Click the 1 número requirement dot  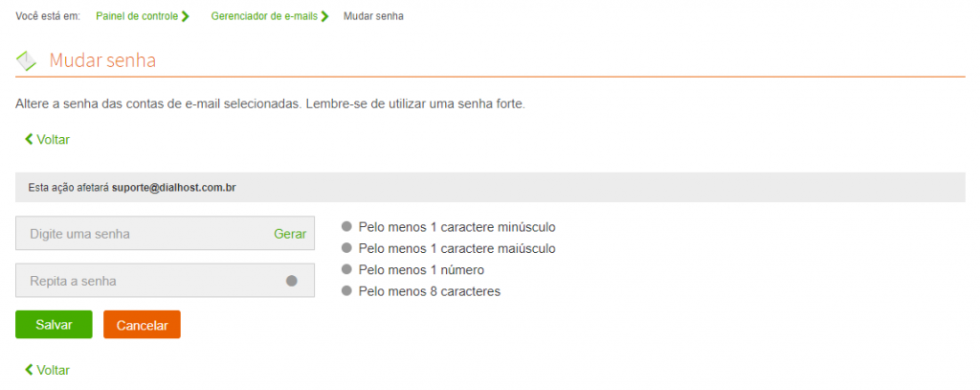tap(346, 269)
